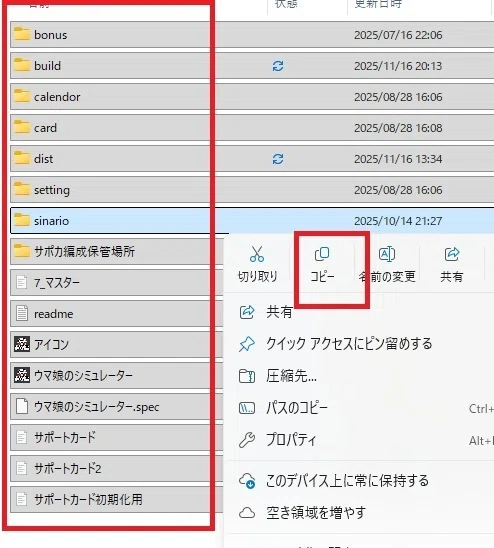494x548 pixels.
Task: Click the サポートカード2 name text
Action: pyautogui.click(x=67, y=469)
